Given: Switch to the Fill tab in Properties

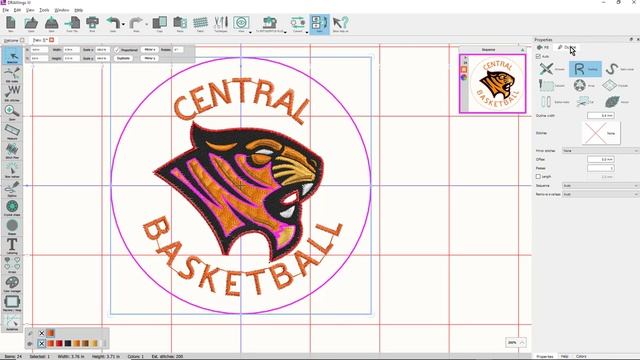Looking at the screenshot, I should tap(543, 48).
